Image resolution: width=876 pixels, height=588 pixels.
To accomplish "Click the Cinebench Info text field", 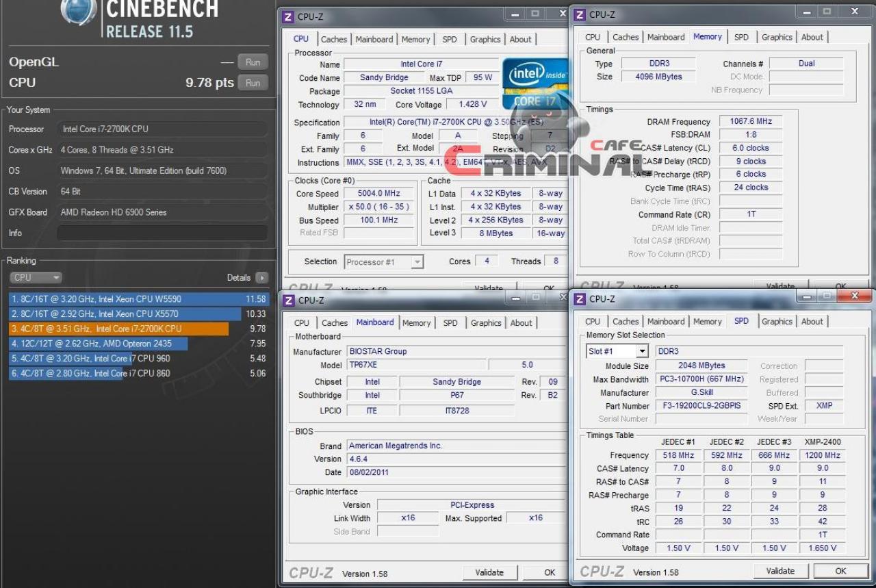I will (162, 233).
